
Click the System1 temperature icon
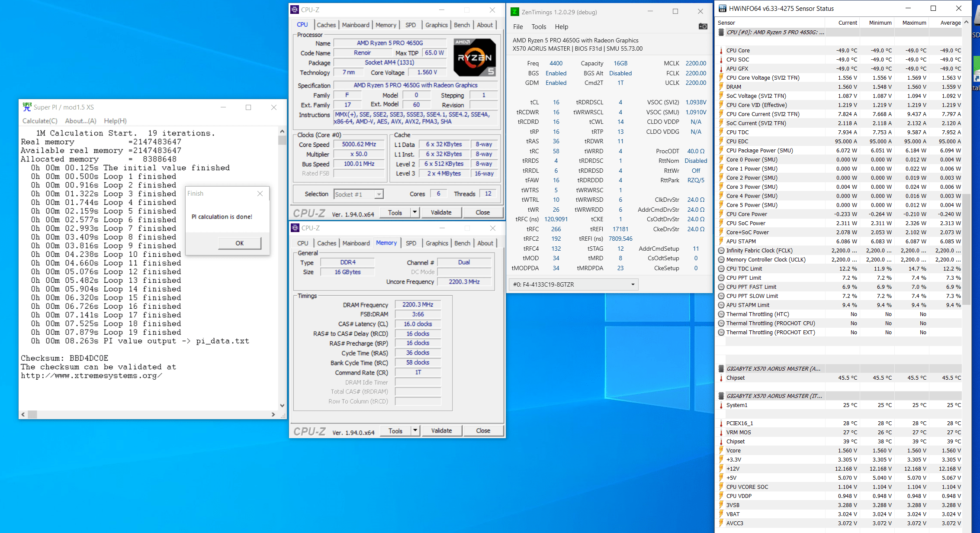tap(721, 405)
